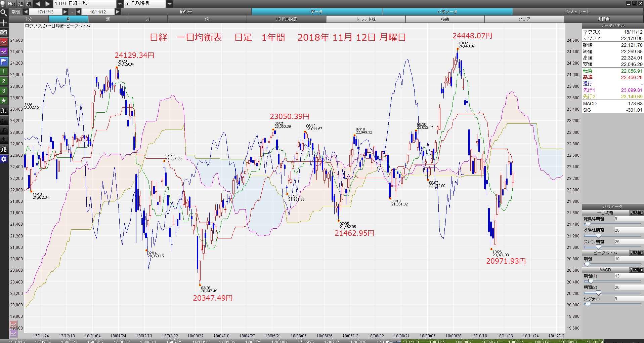Capture chart with camera icon
Image resolution: width=644 pixels, height=343 pixels.
[x=4, y=33]
